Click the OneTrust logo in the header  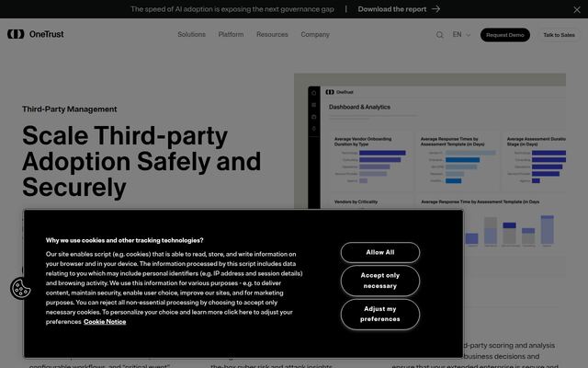click(x=36, y=34)
